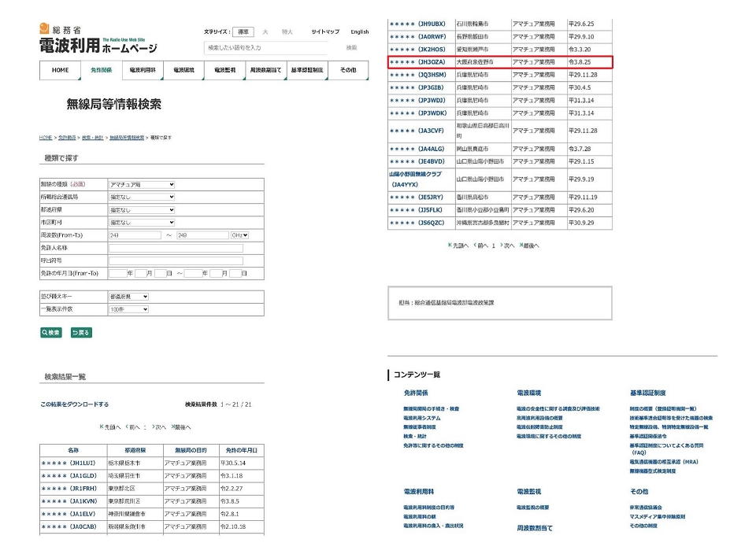Open footer link 非常通信協議会
The image size is (756, 554).
pos(646,508)
